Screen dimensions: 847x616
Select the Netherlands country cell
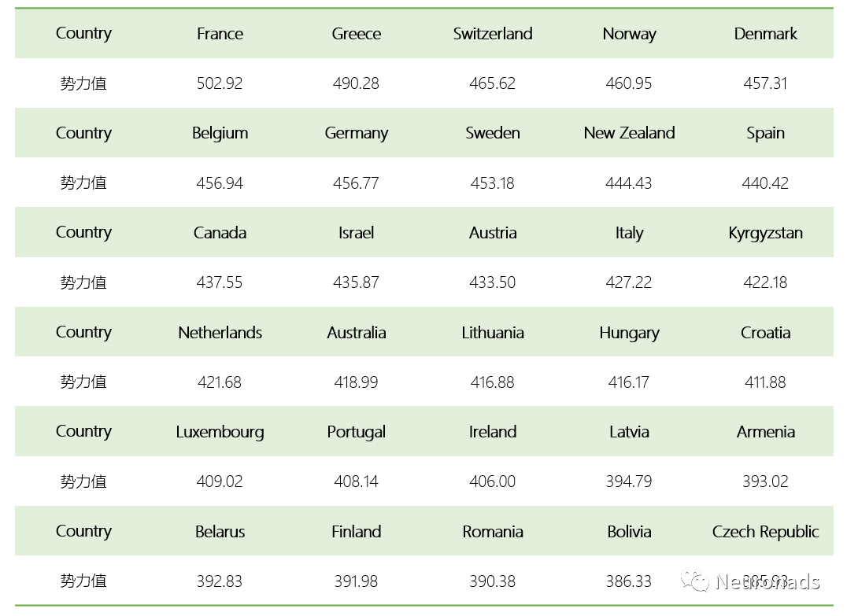click(220, 332)
